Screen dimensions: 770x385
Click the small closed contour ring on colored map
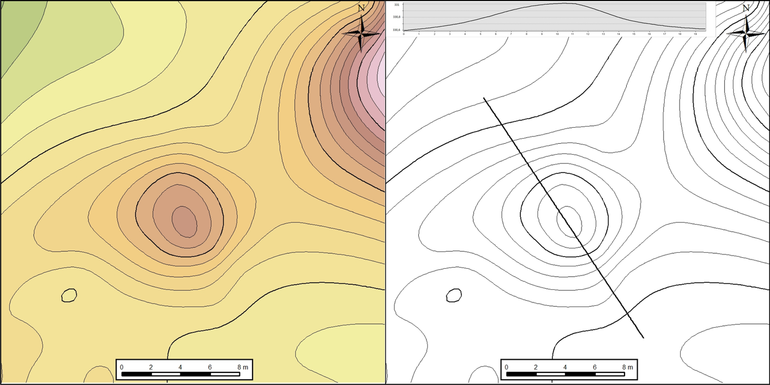coord(69,295)
